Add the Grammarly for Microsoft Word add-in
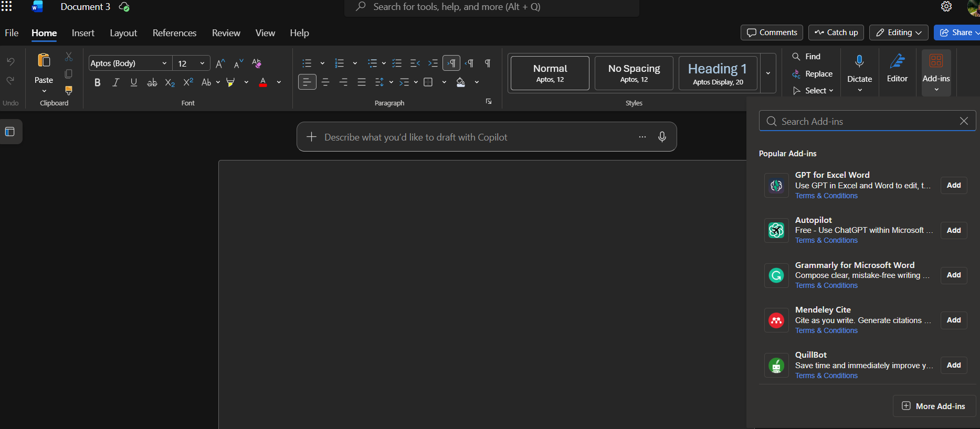Viewport: 980px width, 429px height. coord(954,275)
